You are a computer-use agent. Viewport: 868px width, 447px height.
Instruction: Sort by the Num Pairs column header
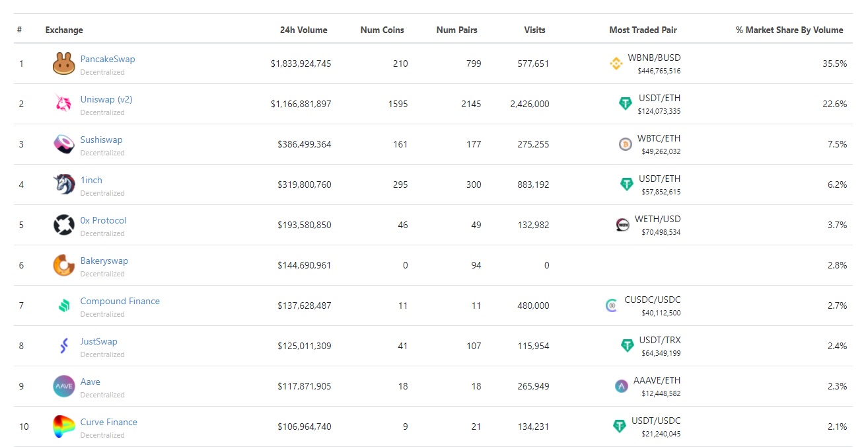(457, 30)
